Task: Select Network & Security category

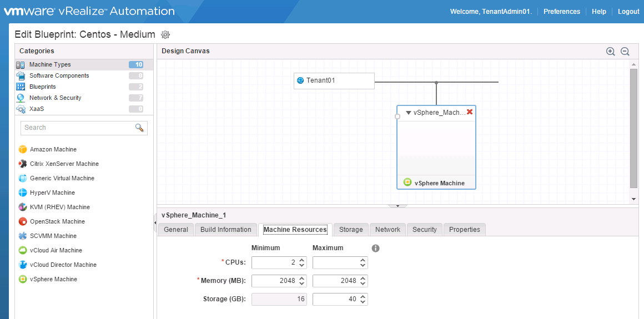Action: pyautogui.click(x=84, y=98)
